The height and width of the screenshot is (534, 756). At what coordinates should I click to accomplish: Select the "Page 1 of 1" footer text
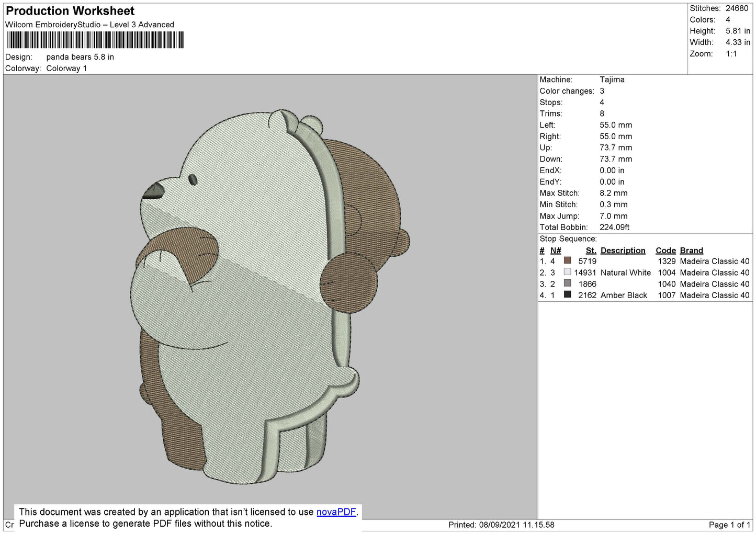pyautogui.click(x=729, y=525)
